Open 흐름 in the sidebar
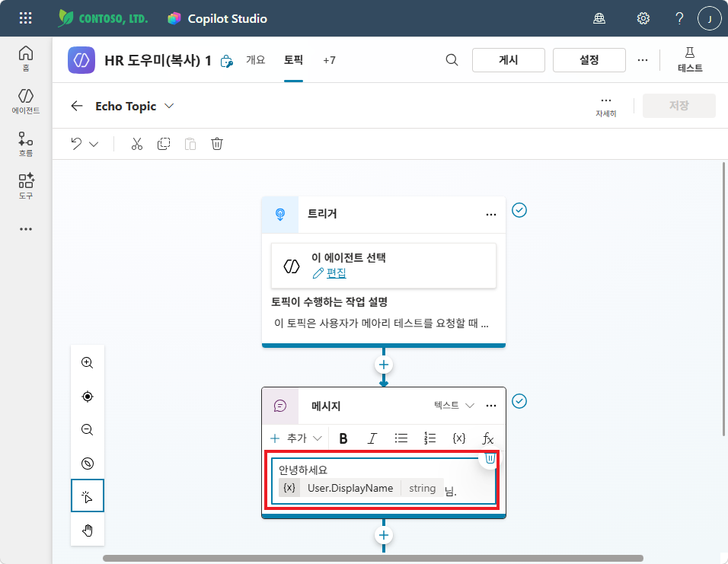Viewport: 728px width, 564px height. click(26, 144)
